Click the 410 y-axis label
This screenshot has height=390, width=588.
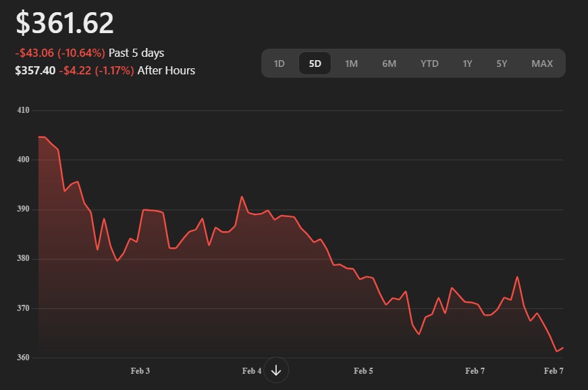point(23,109)
